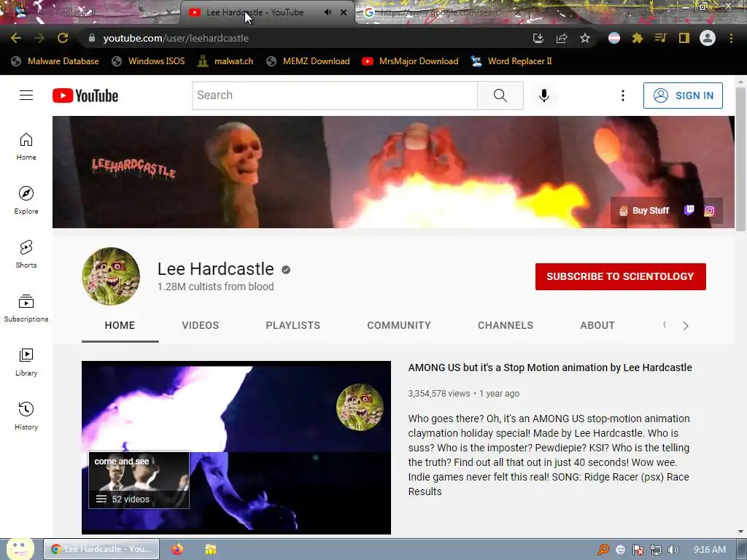Open Malware Database bookmark

tap(55, 61)
